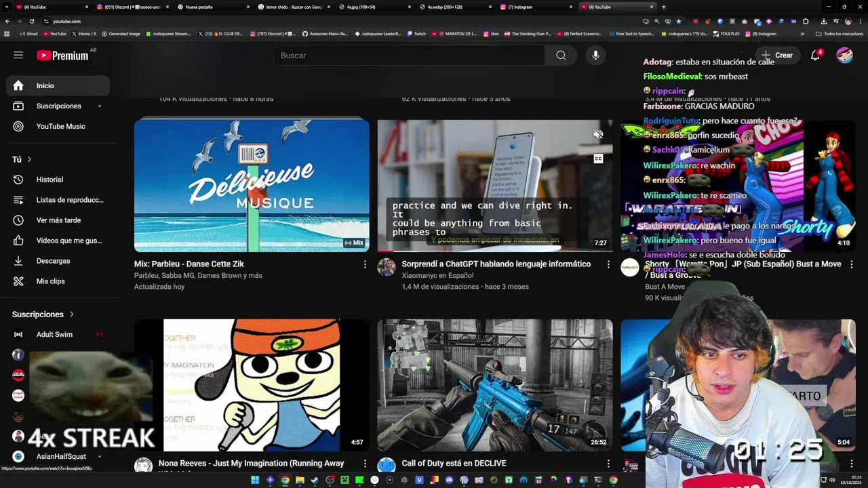
Task: Click the Xiaomanyc channel avatar
Action: click(x=387, y=267)
